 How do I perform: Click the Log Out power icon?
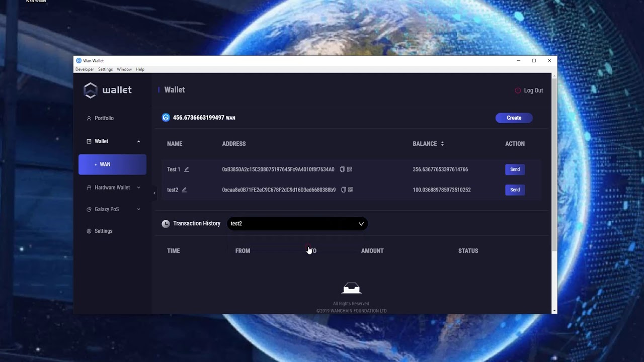coord(518,90)
